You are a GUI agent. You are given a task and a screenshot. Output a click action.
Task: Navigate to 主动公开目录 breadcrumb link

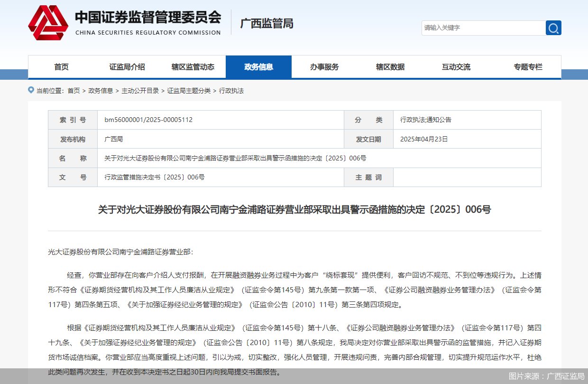140,91
